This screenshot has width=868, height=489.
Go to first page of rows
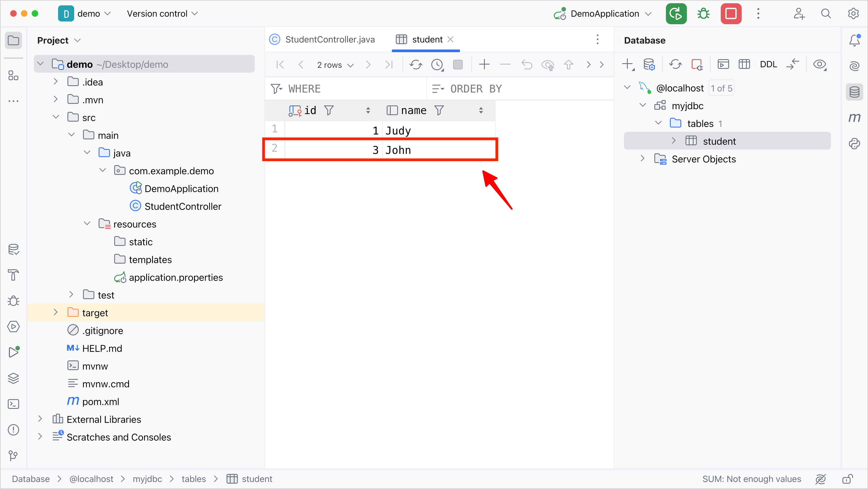tap(280, 64)
